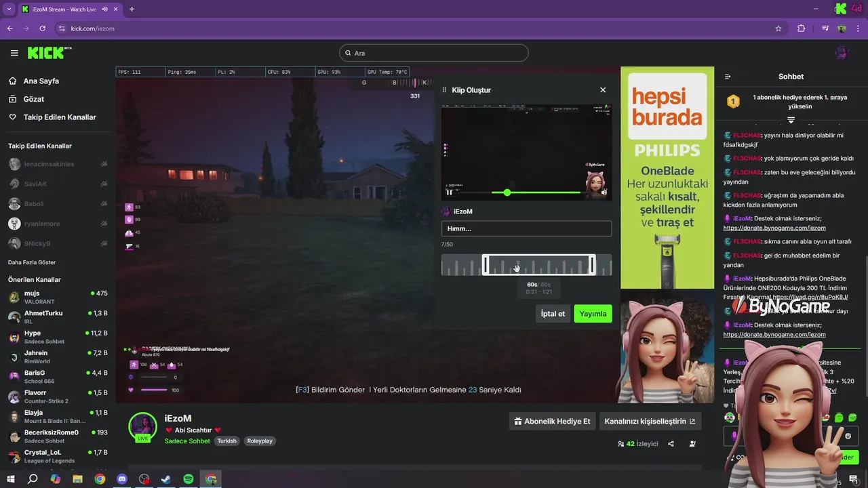Viewport: 868px width, 488px height.
Task: Select followed channel ryanlemore
Action: tap(58, 224)
